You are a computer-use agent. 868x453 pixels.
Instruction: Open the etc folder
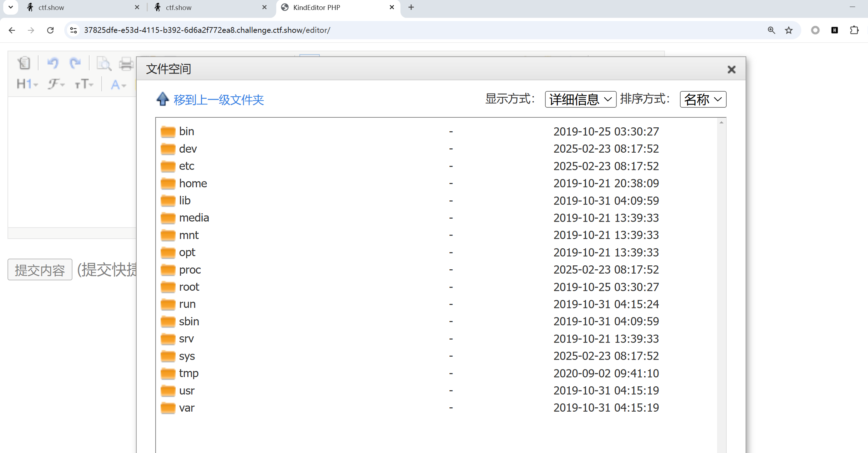click(x=186, y=166)
